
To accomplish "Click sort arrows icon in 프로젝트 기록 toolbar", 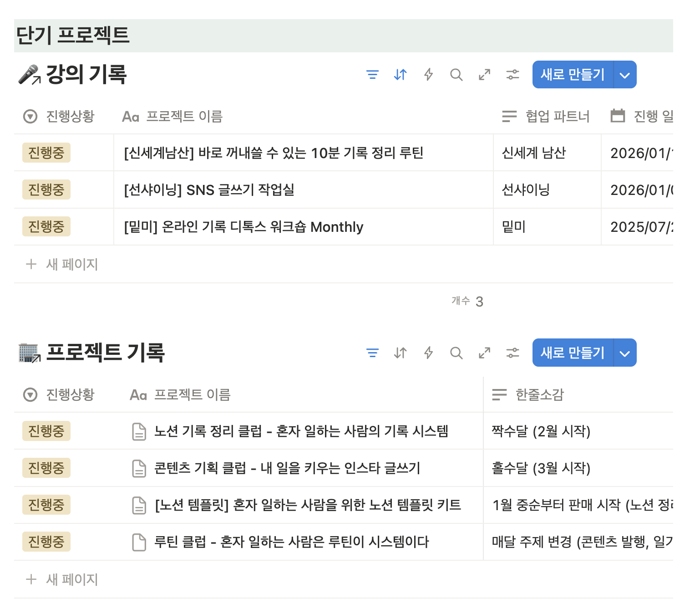I will click(x=400, y=353).
